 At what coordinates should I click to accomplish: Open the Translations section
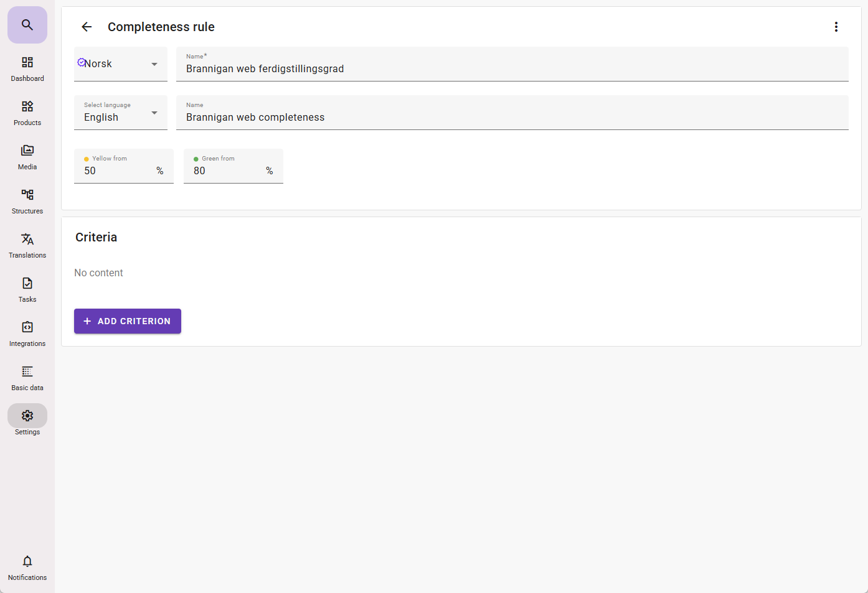pos(27,245)
